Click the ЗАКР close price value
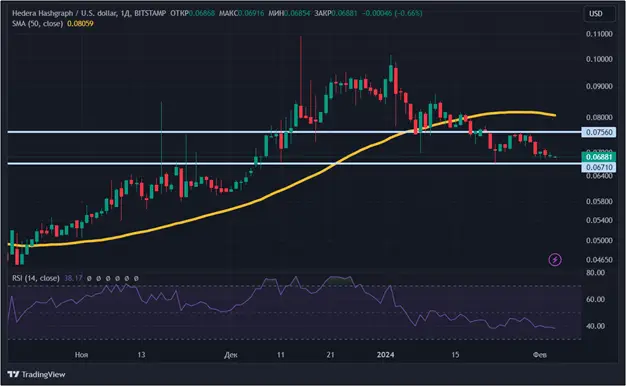This screenshot has width=626, height=386. pos(344,13)
